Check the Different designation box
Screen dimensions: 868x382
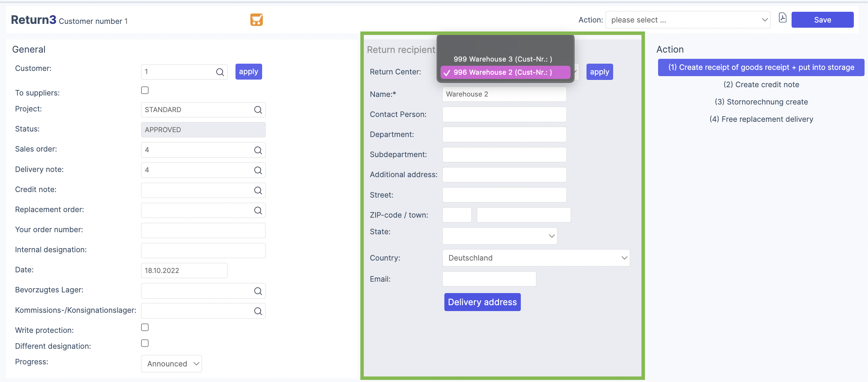click(145, 343)
